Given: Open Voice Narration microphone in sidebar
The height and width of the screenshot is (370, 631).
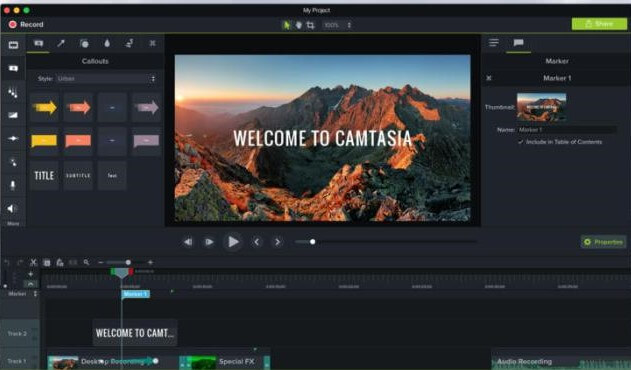Looking at the screenshot, I should click(x=13, y=185).
